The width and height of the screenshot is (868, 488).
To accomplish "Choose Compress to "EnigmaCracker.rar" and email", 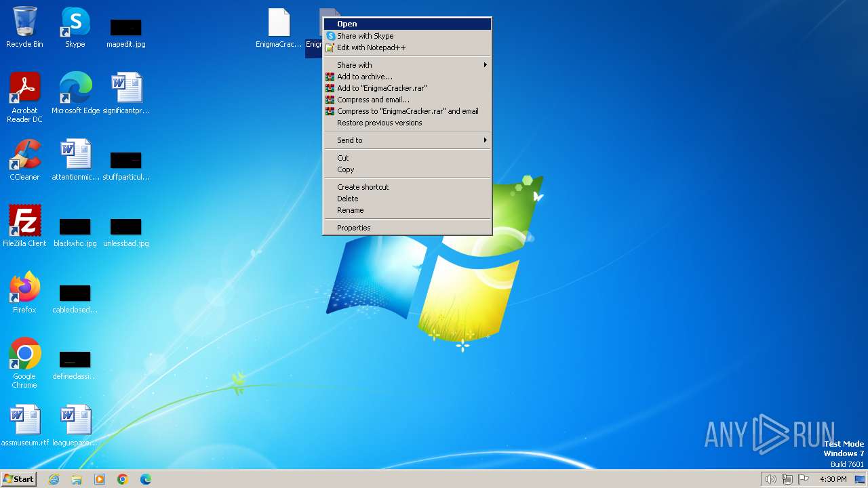I will click(407, 111).
